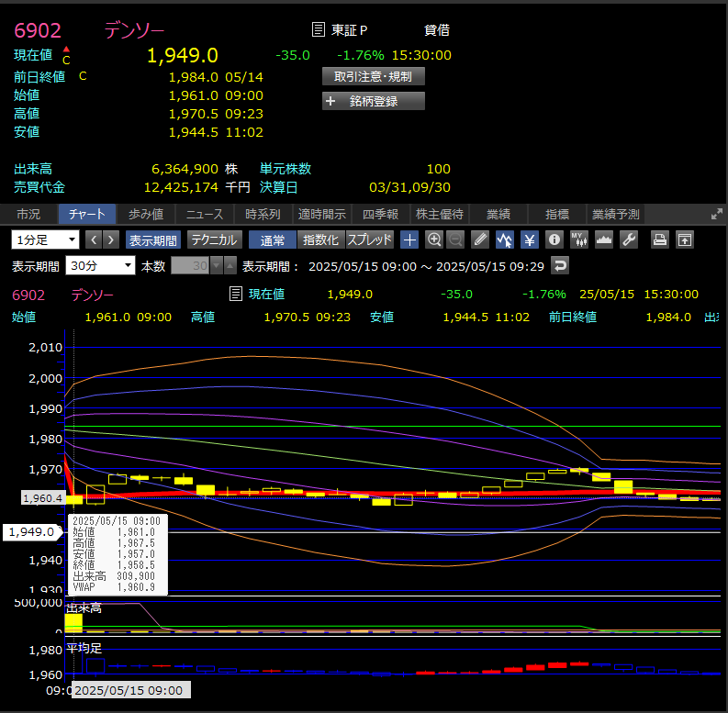
Task: Open the MY chart settings icon
Action: point(579,240)
